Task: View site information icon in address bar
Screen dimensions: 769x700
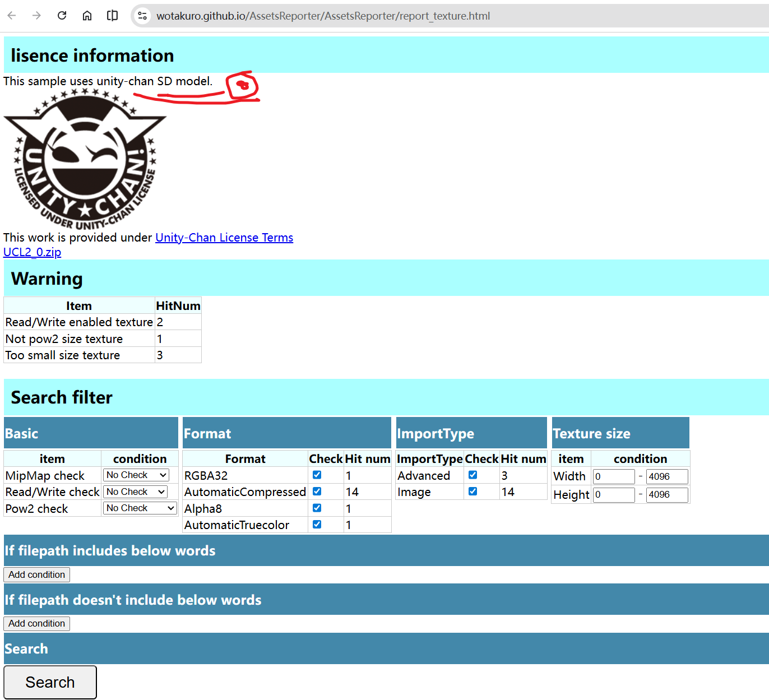Action: click(142, 16)
